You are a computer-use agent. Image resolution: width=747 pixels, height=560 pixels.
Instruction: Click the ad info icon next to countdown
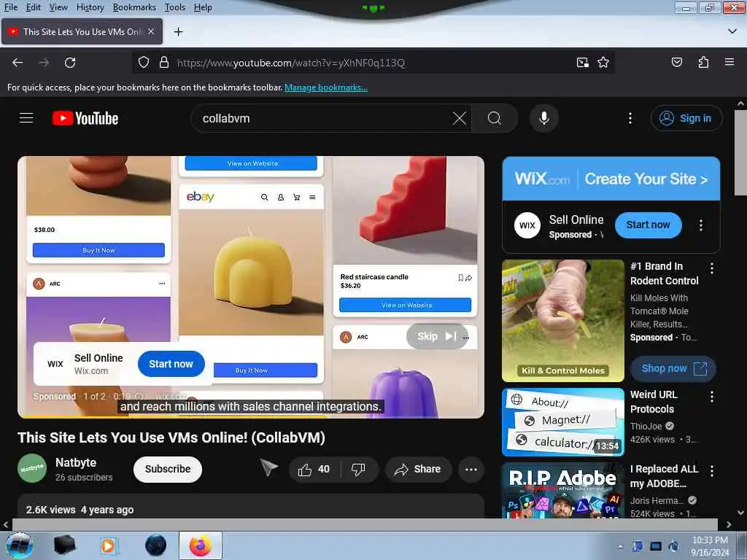[139, 396]
